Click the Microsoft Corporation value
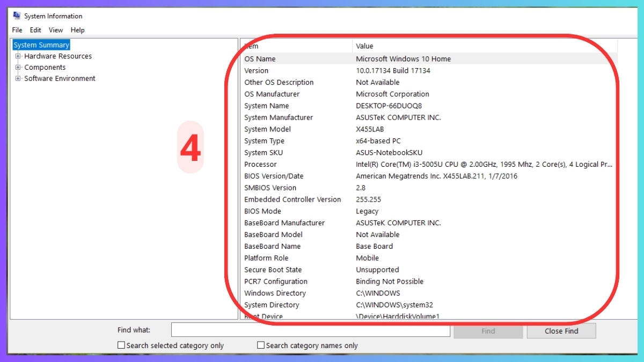 coord(393,94)
